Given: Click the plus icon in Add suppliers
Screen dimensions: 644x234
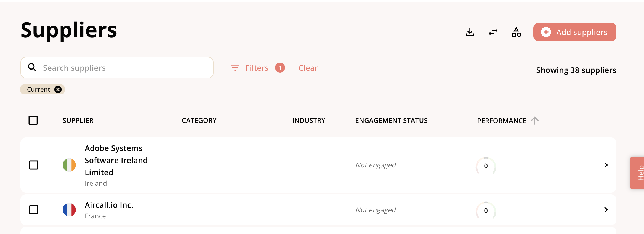Looking at the screenshot, I should (x=546, y=32).
